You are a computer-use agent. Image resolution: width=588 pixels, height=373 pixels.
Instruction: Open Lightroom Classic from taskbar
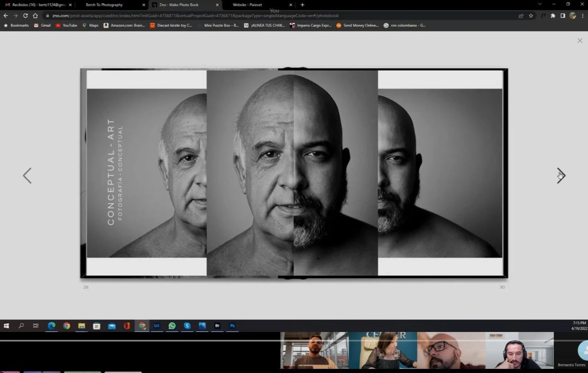[157, 326]
